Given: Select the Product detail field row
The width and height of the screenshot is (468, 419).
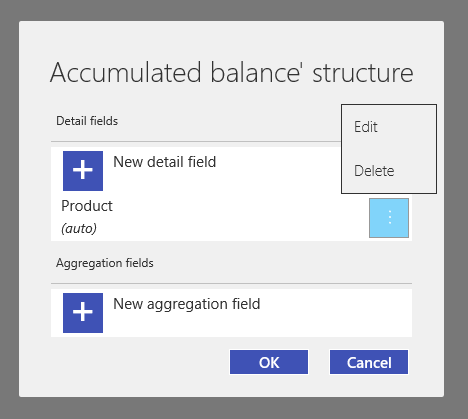Looking at the screenshot, I should [x=231, y=218].
